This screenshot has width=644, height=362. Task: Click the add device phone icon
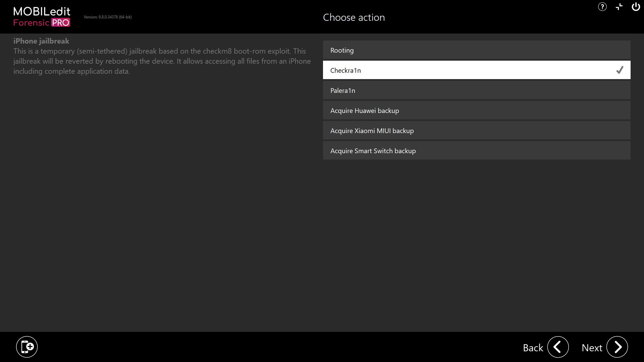click(27, 347)
